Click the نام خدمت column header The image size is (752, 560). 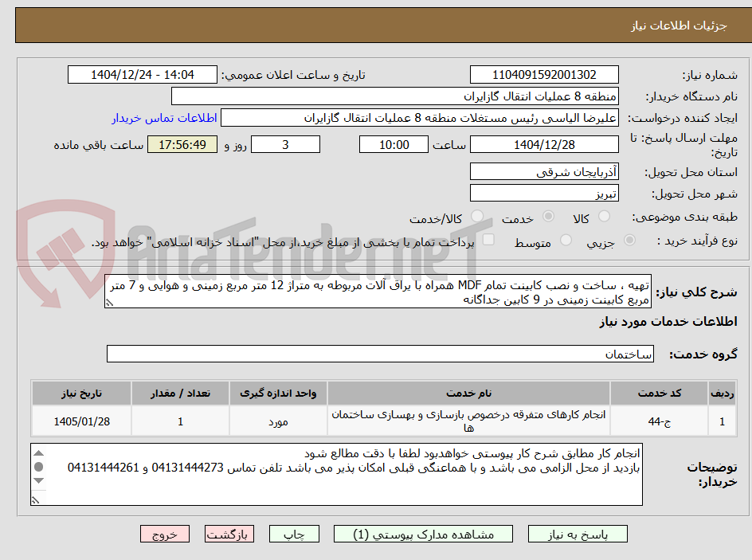click(x=468, y=394)
